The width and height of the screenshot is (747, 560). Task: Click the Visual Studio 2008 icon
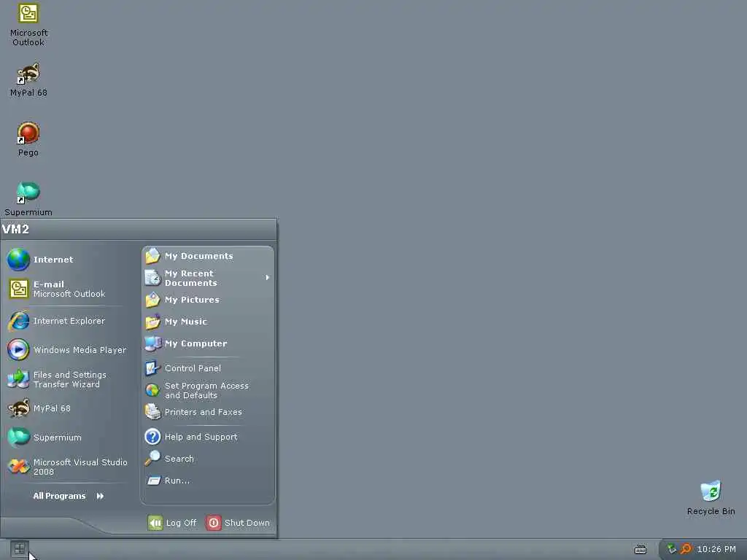tap(18, 467)
